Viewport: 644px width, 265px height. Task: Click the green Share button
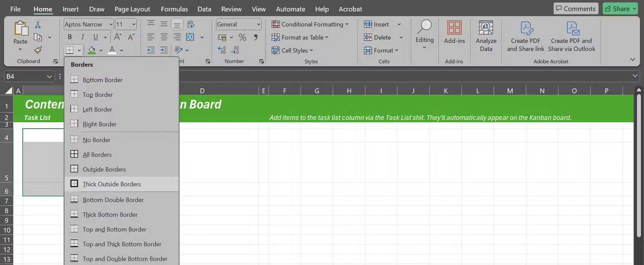pos(620,9)
